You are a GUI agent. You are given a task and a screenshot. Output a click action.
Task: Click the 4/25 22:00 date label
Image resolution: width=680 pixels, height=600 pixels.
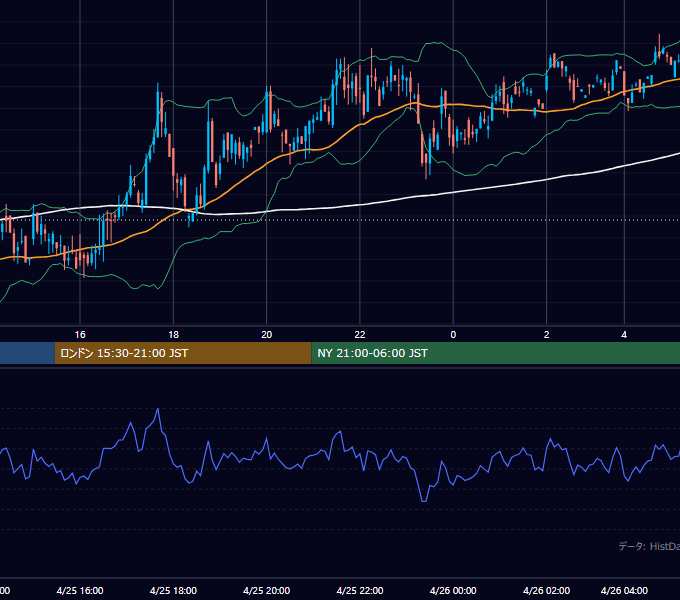[360, 590]
